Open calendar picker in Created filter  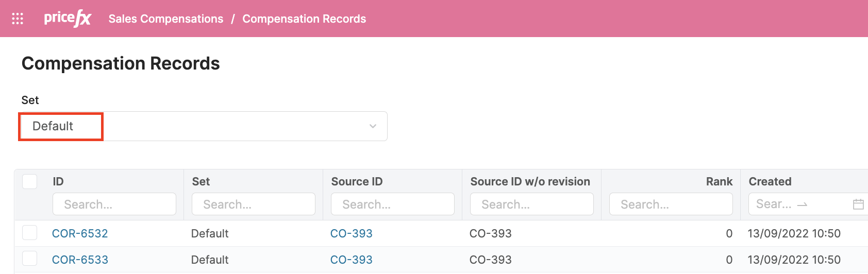(x=858, y=204)
